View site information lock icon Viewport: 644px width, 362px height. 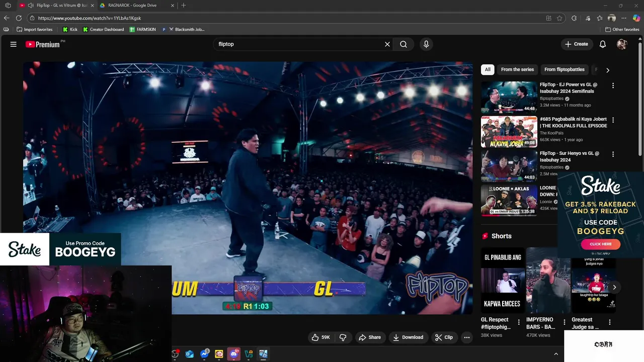tap(32, 18)
